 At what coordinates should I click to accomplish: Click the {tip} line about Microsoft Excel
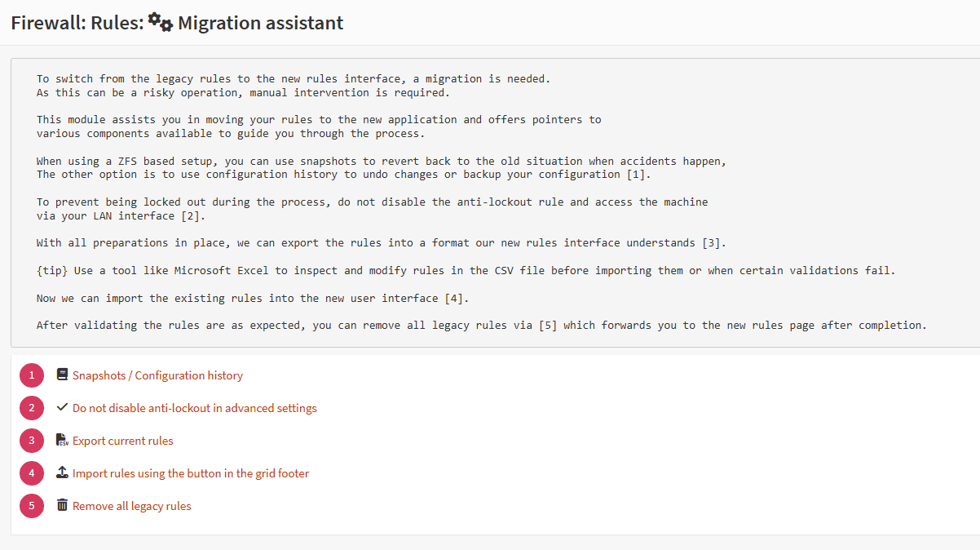pyautogui.click(x=465, y=270)
